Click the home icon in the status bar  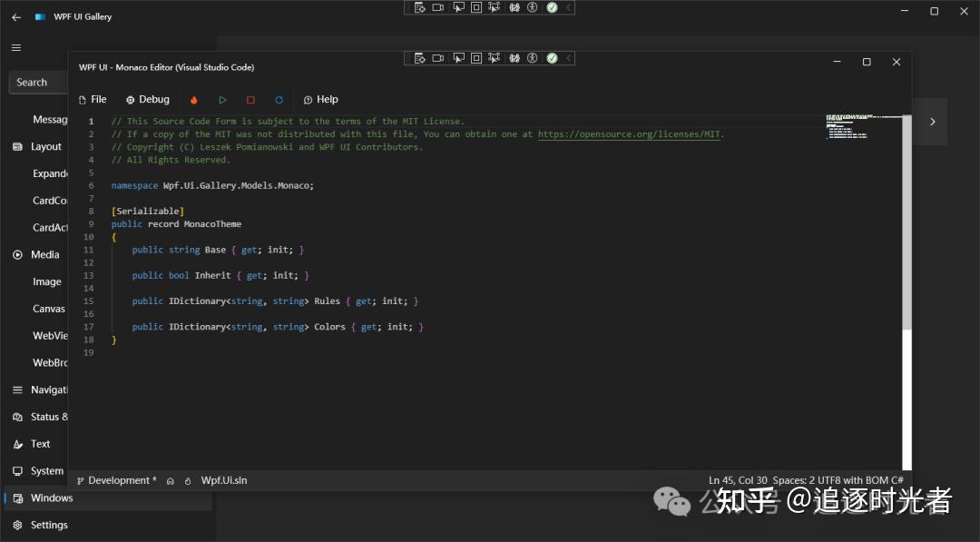tap(170, 481)
